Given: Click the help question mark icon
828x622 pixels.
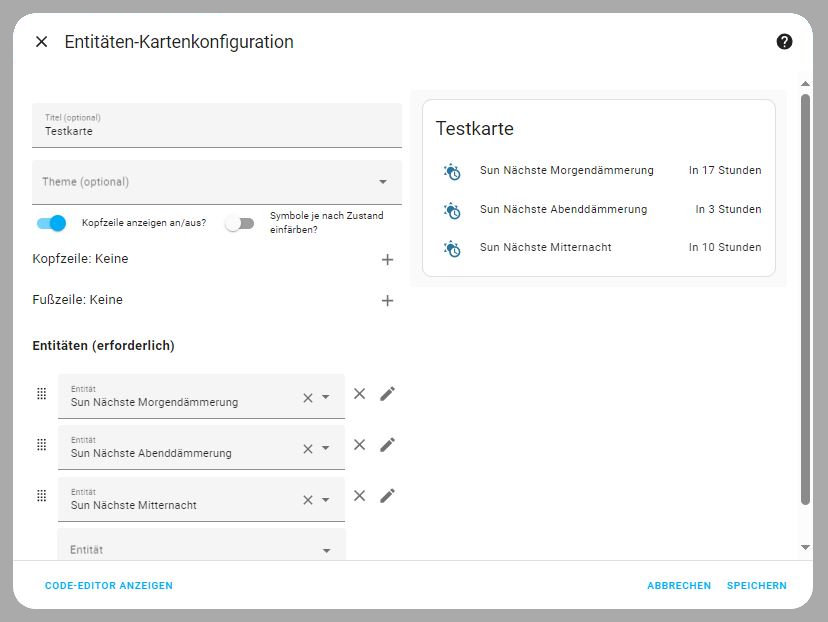Looking at the screenshot, I should (784, 41).
